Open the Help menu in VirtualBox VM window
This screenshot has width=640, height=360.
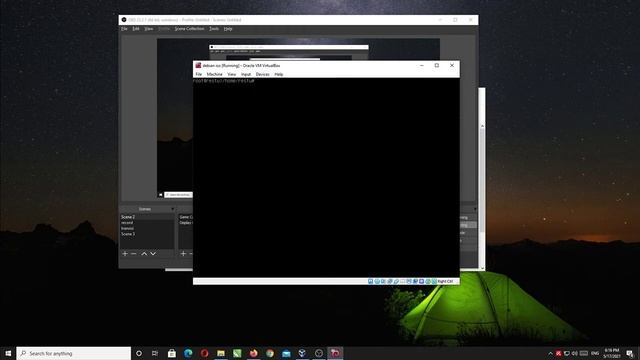[x=278, y=74]
